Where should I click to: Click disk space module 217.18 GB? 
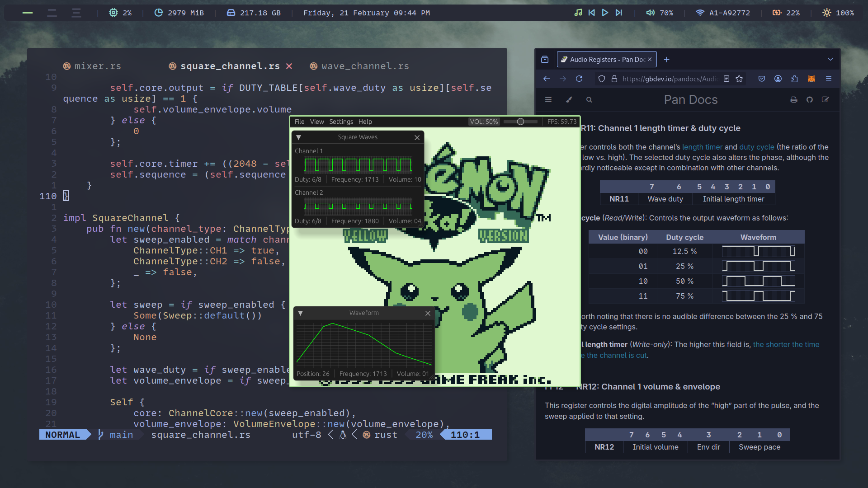pos(254,13)
